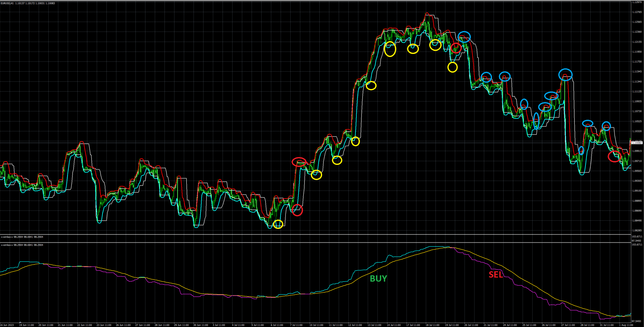Screen dimensions: 644x327
Task: Click the 1 Aug 11:00 date label
Action: click(626, 325)
